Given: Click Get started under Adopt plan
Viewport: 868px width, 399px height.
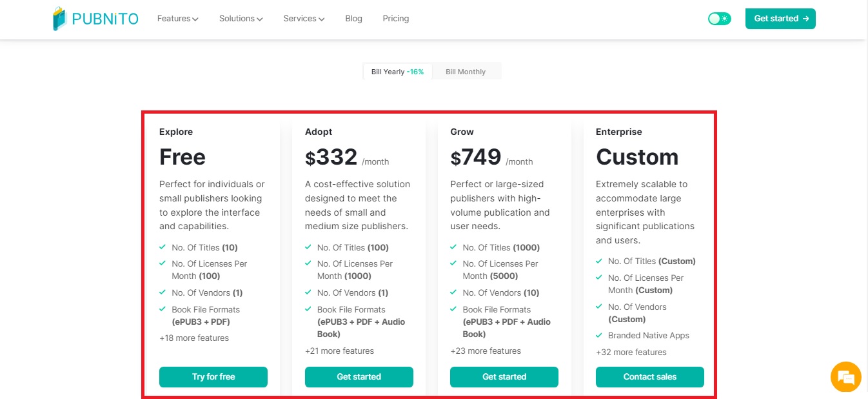Looking at the screenshot, I should 359,376.
